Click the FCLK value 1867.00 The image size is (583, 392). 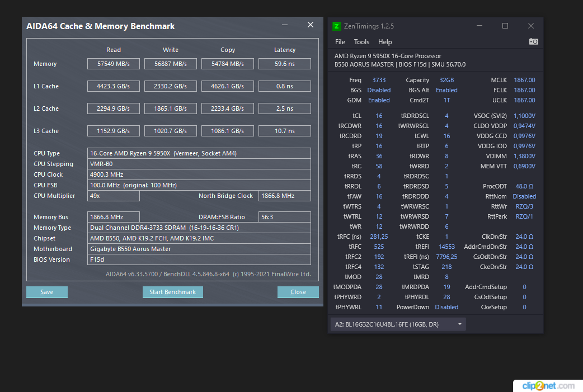point(524,90)
